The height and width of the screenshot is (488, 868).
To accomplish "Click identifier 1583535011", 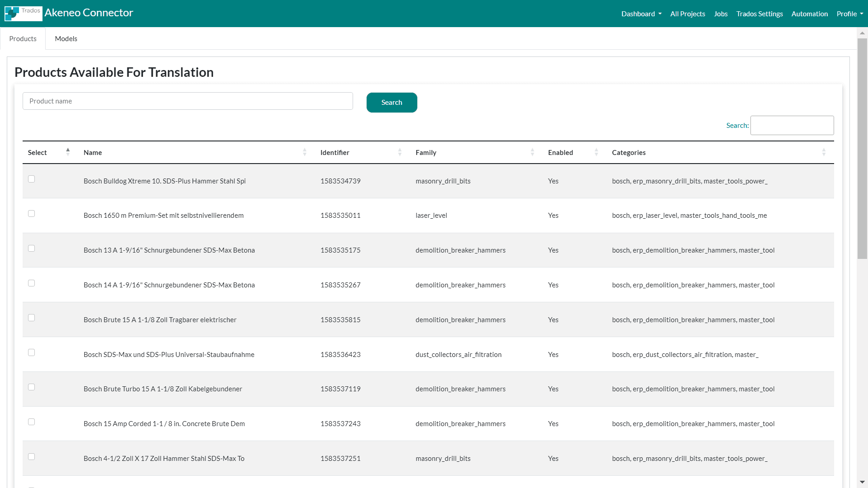I will click(x=340, y=216).
